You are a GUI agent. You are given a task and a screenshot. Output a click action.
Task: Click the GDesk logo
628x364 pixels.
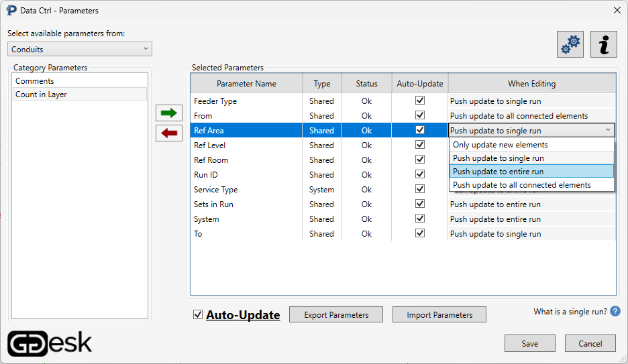point(50,343)
